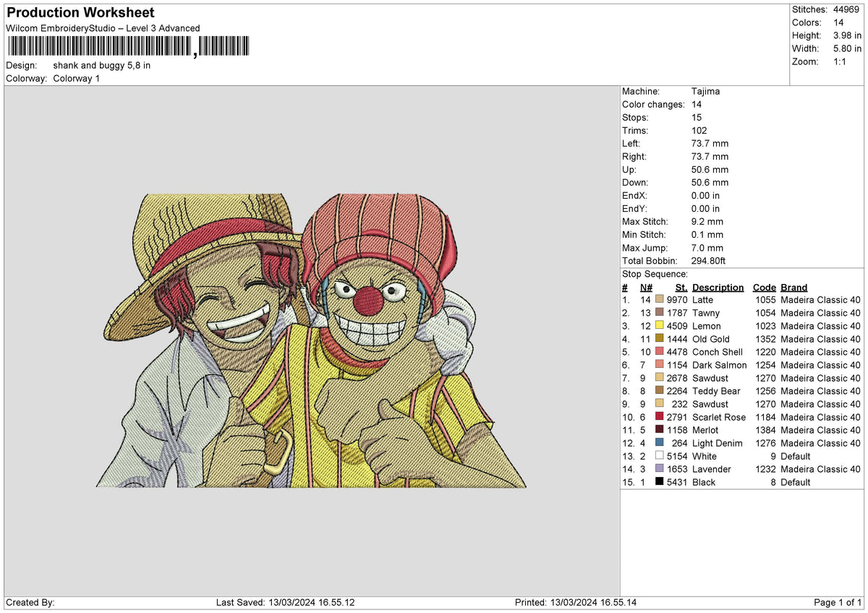Click the Light Denim color swatch
This screenshot has width=868, height=613.
tap(659, 443)
